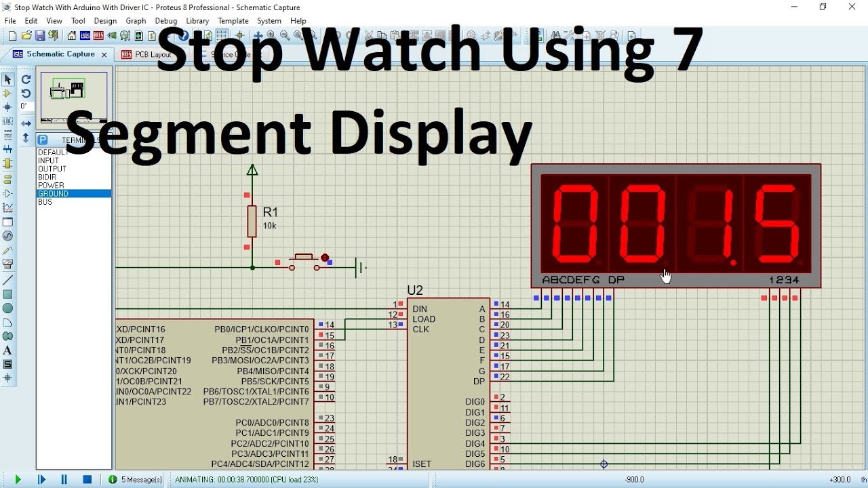Viewport: 868px width, 488px height.
Task: Pause the running simulation
Action: pos(64,479)
